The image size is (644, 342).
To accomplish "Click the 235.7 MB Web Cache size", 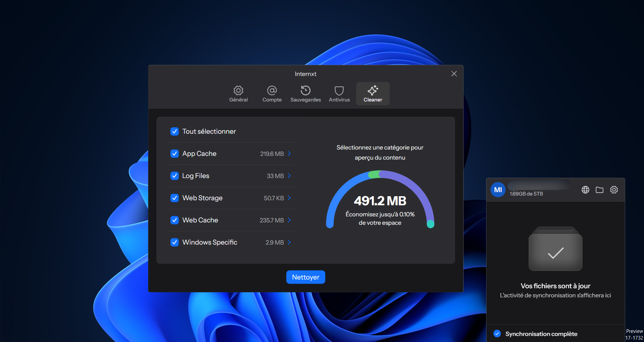I will (272, 220).
